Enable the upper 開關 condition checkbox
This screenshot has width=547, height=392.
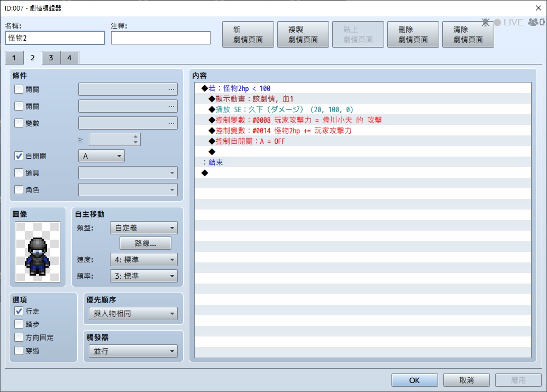point(19,89)
